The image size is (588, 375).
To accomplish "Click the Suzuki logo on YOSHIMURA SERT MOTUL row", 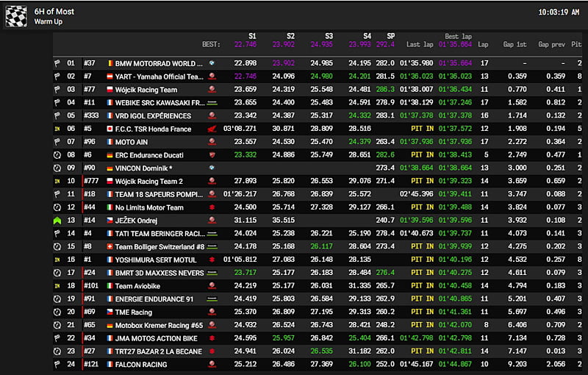I will 212,260.
